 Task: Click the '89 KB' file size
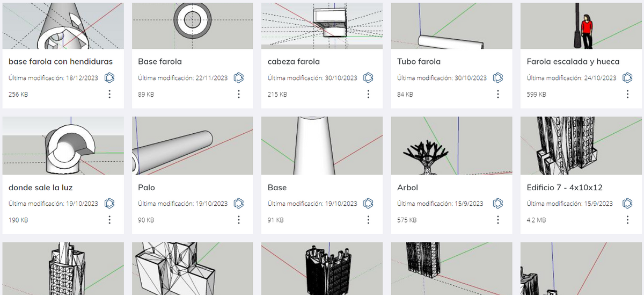point(146,95)
